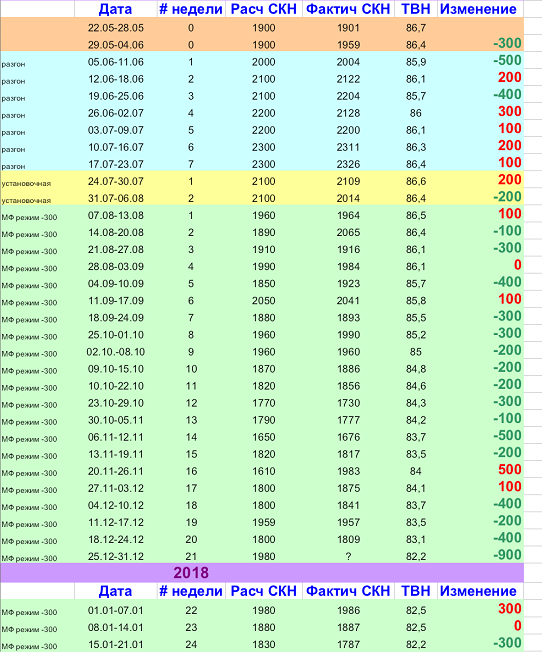Select the first Дата column header

pos(115,9)
